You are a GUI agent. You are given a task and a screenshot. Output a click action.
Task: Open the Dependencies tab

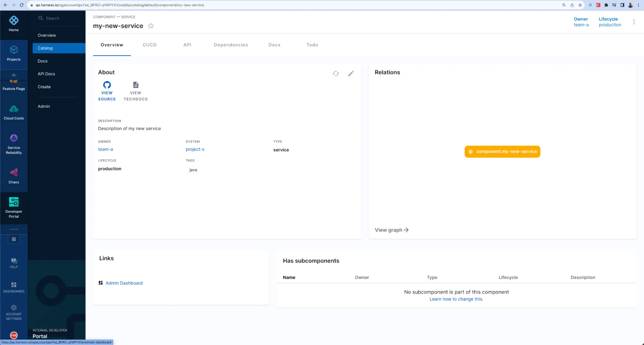tap(230, 45)
